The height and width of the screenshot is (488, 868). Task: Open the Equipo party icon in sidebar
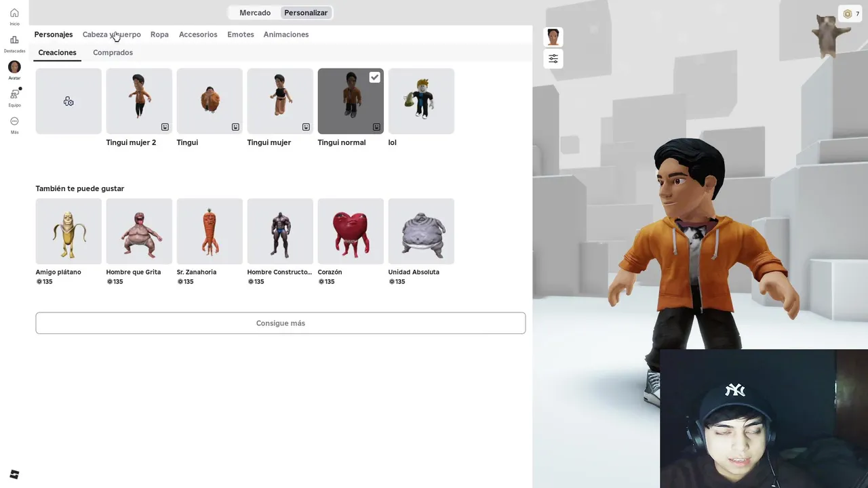coord(14,94)
